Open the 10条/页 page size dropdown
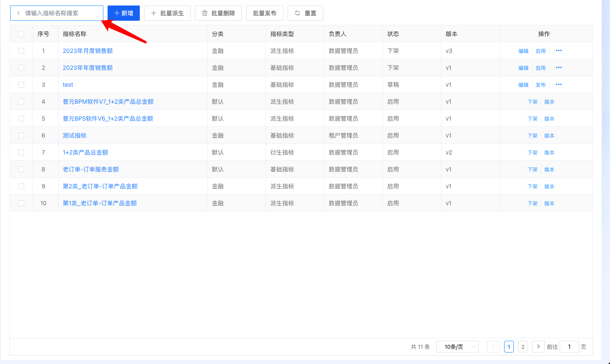This screenshot has height=364, width=610. coord(457,347)
